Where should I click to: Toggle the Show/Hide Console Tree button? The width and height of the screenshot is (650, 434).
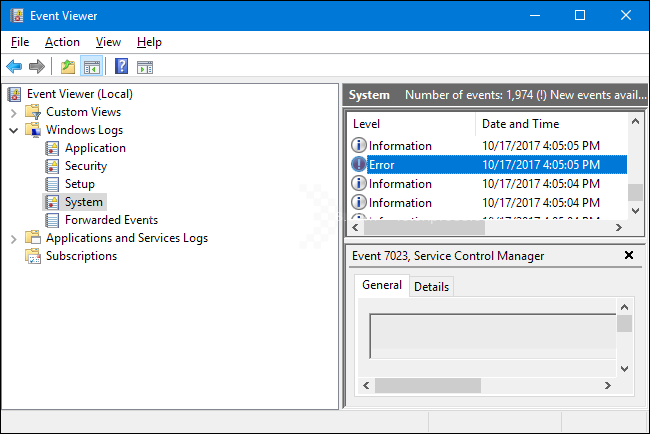pyautogui.click(x=91, y=67)
